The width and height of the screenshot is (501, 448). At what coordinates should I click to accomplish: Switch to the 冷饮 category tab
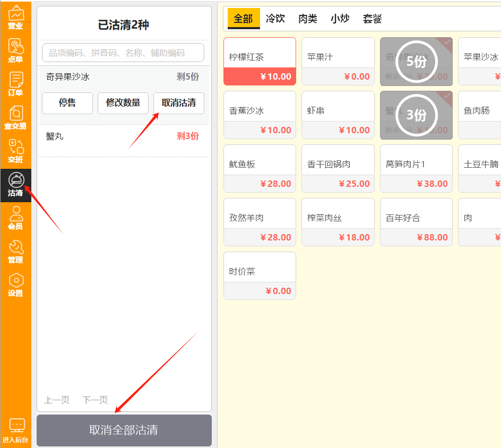pos(275,19)
